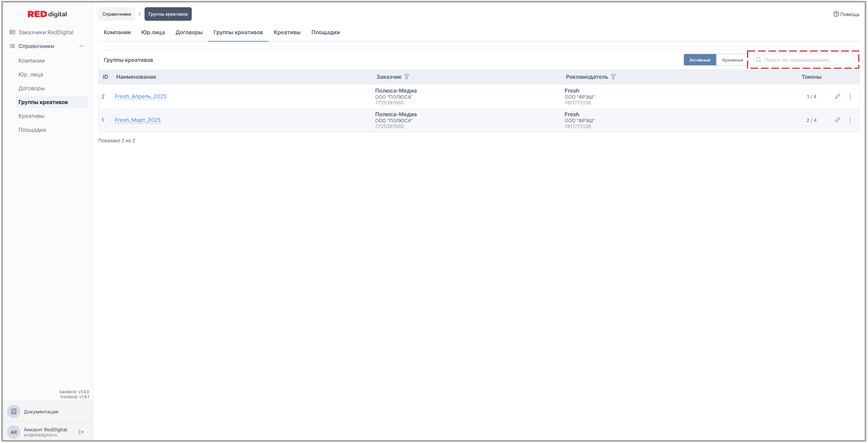Focus the Поиск по наименованию field

click(x=804, y=60)
